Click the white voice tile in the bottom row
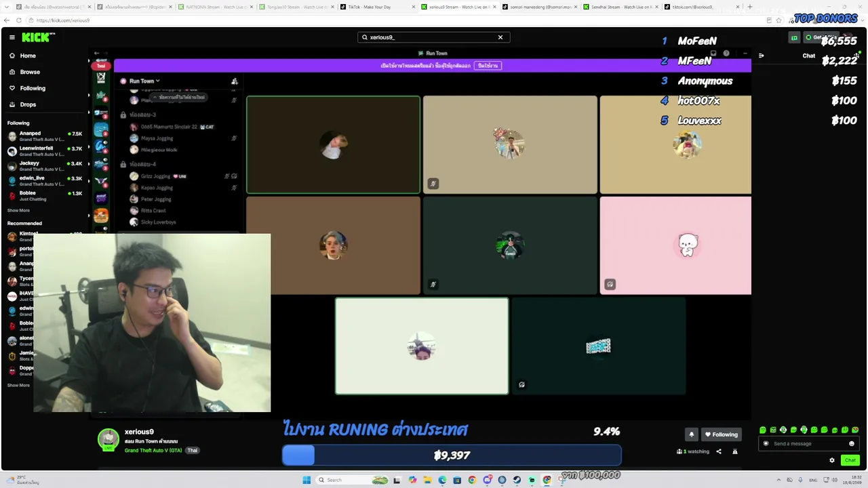868x488 pixels. pyautogui.click(x=422, y=346)
